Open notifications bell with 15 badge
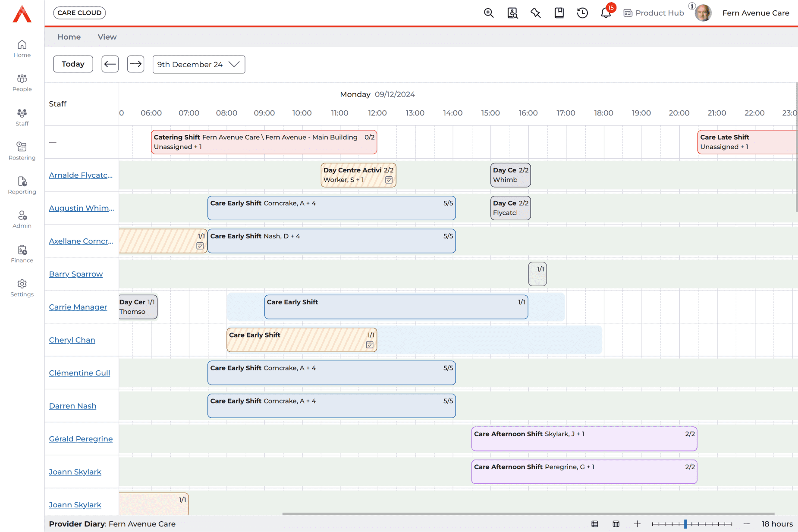This screenshot has width=798, height=532. pyautogui.click(x=606, y=13)
